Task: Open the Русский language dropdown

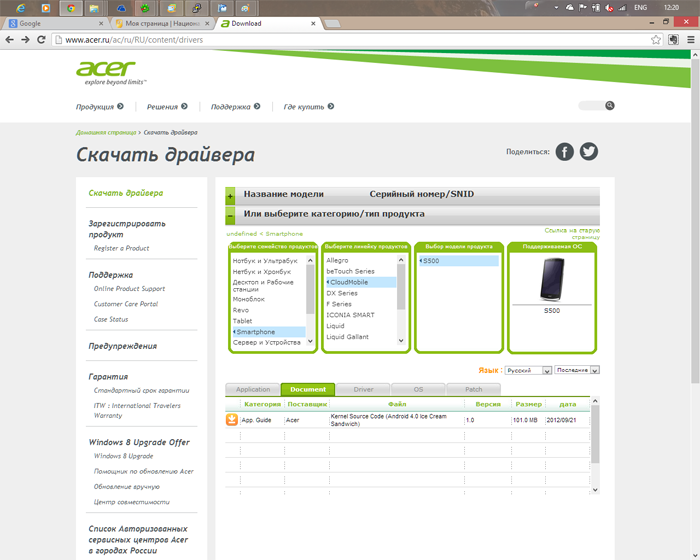Action: coord(529,370)
